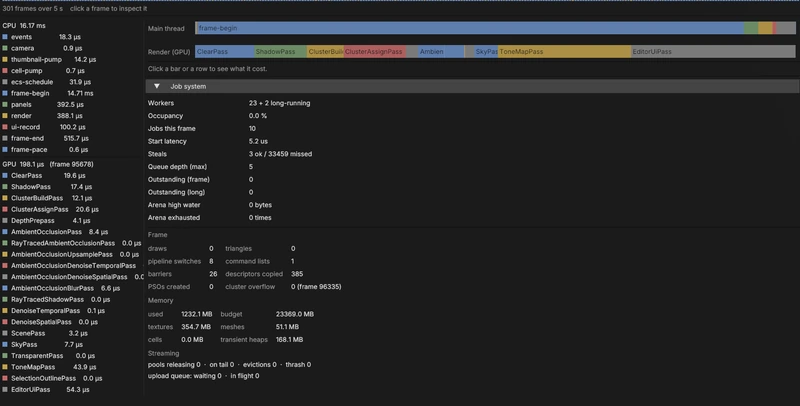Collapse the Job system section triangle
Viewport: 800px width, 406px height.
pos(157,86)
